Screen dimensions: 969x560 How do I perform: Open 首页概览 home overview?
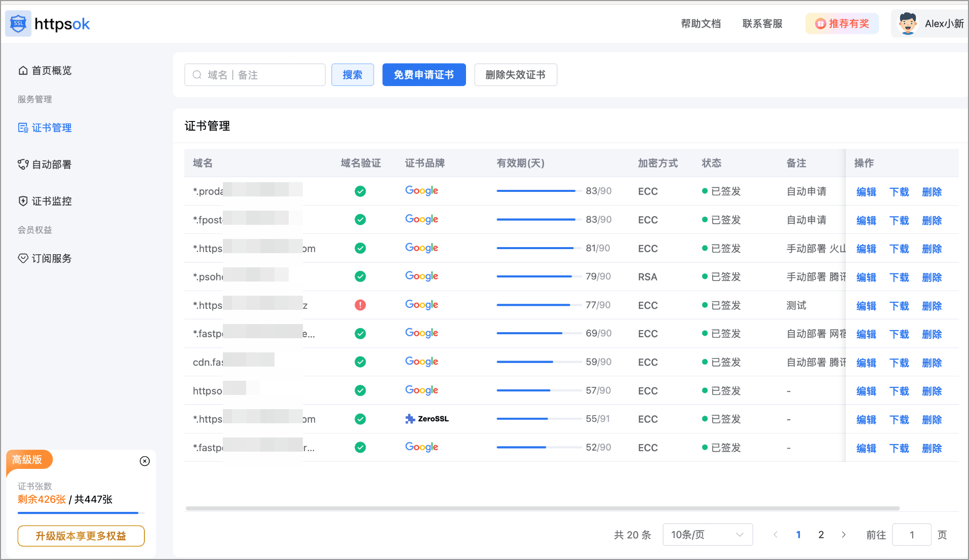(45, 70)
